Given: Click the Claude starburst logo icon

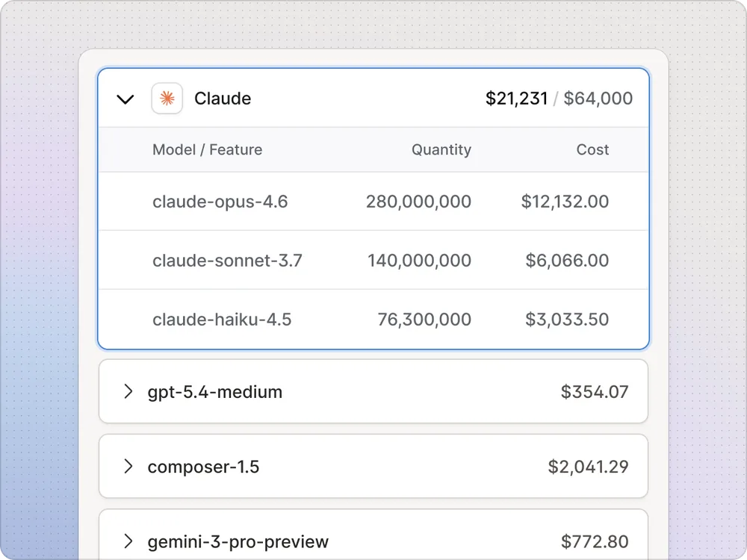Looking at the screenshot, I should click(167, 99).
